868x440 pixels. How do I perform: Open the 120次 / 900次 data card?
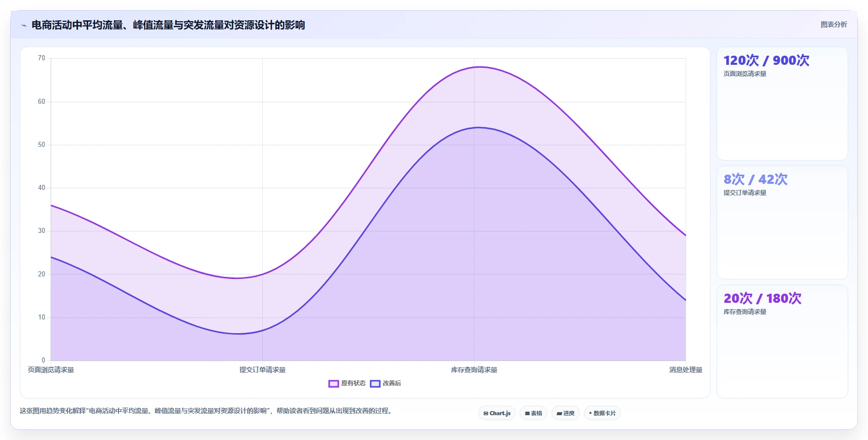[x=782, y=104]
